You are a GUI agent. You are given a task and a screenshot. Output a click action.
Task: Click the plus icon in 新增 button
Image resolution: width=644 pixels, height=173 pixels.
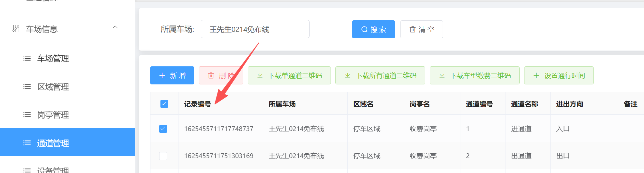162,75
